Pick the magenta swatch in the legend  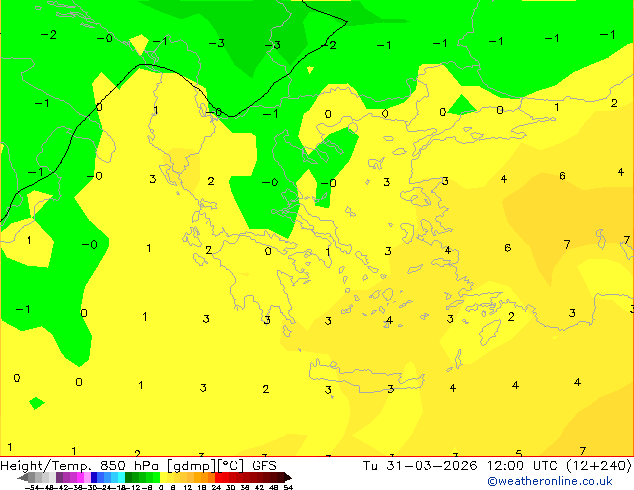click(80, 477)
